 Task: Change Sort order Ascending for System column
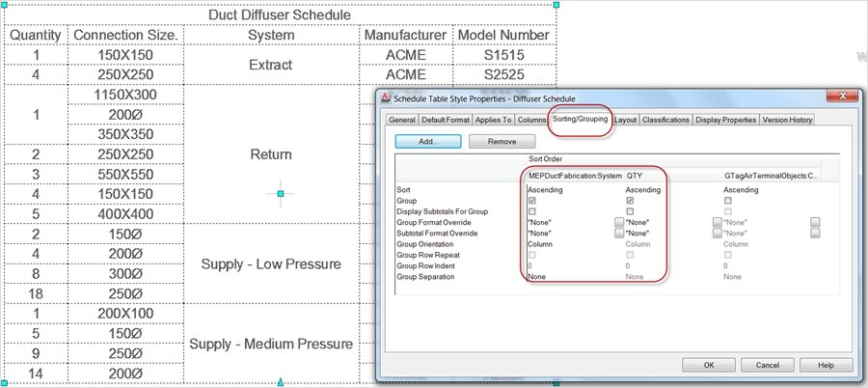click(x=546, y=190)
